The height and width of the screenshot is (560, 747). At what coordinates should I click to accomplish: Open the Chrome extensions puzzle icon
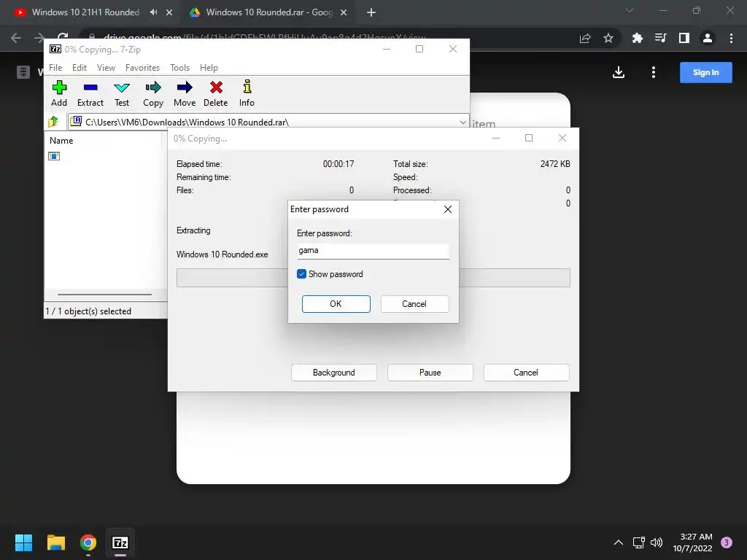coord(637,38)
